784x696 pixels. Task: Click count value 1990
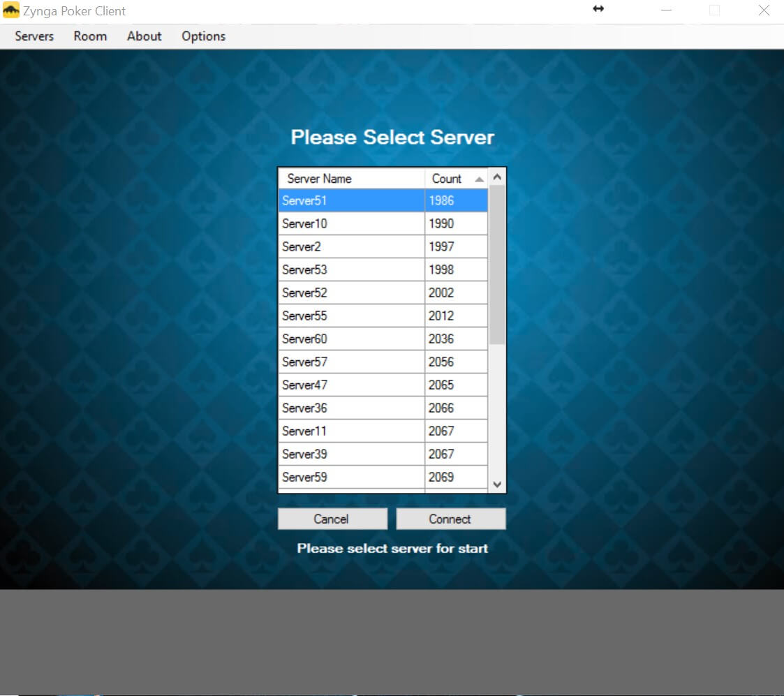(441, 223)
